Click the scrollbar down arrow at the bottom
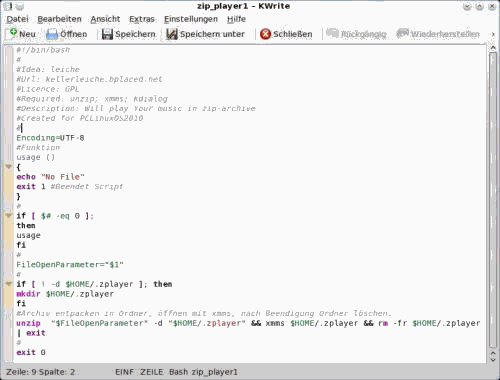Viewport: 500px width, 380px height. (493, 359)
